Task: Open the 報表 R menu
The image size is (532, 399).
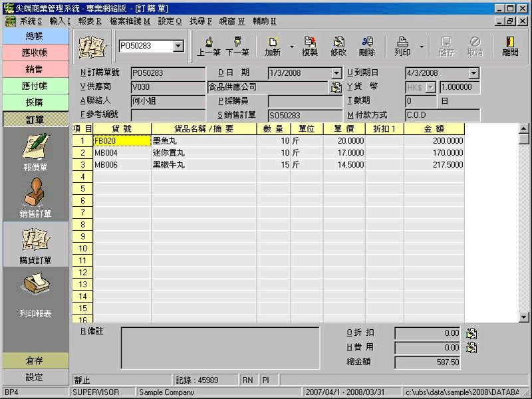Action: point(90,21)
